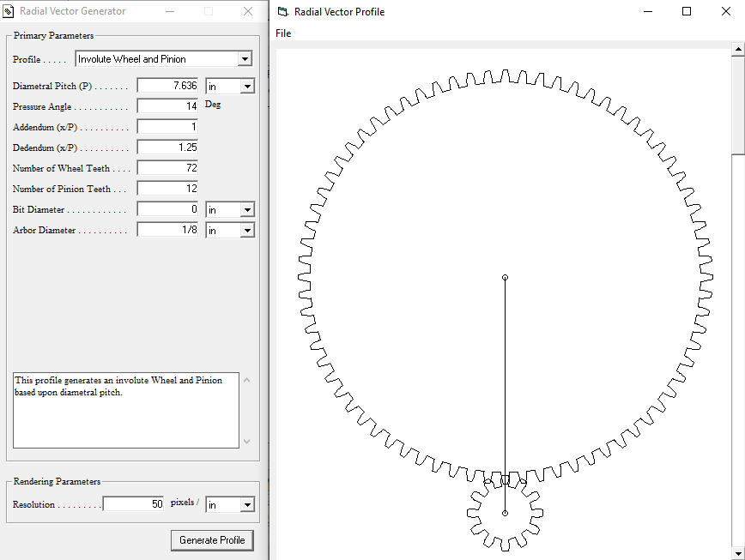
Task: Select the Addendum value field
Action: [x=167, y=126]
